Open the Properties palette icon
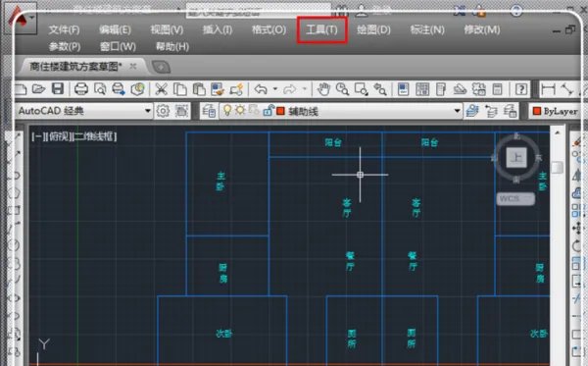This screenshot has height=366, width=588. (403, 89)
